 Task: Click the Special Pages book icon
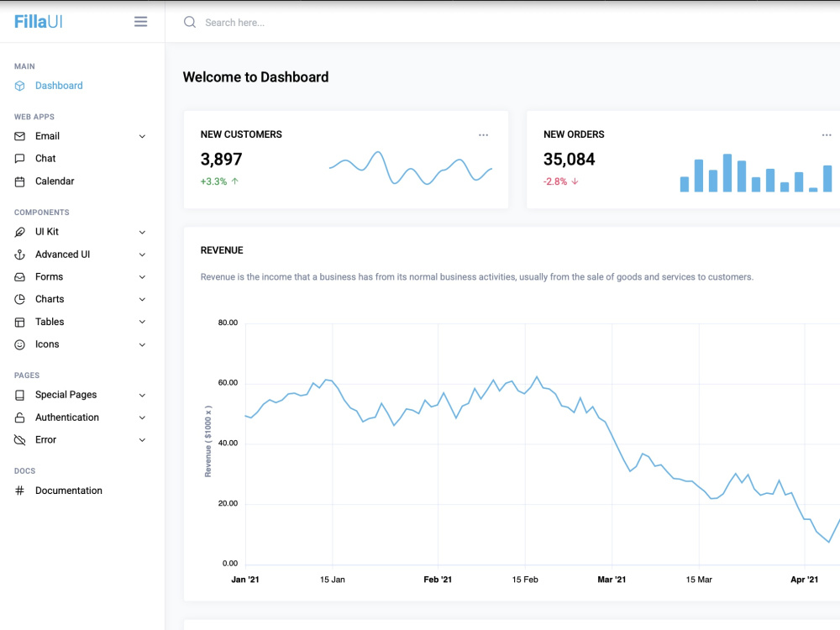pyautogui.click(x=20, y=396)
